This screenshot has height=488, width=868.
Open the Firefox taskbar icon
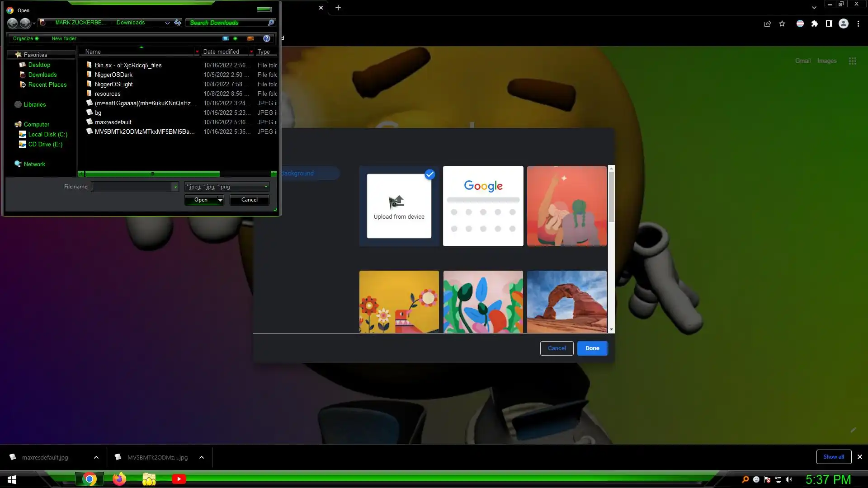click(x=119, y=479)
